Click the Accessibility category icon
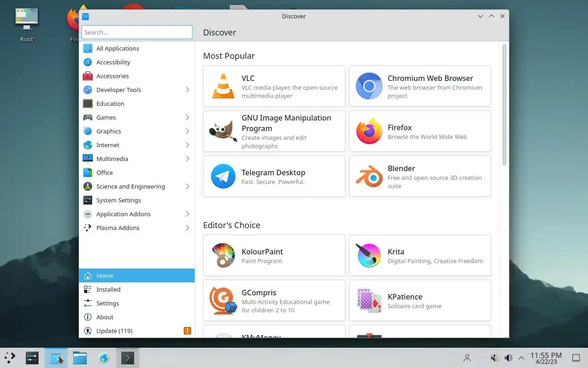588x368 pixels. coord(88,62)
